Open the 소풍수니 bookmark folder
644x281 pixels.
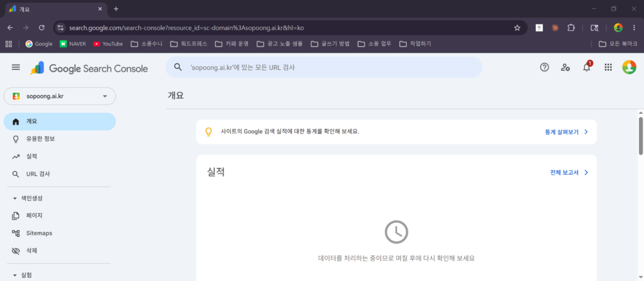(x=147, y=43)
